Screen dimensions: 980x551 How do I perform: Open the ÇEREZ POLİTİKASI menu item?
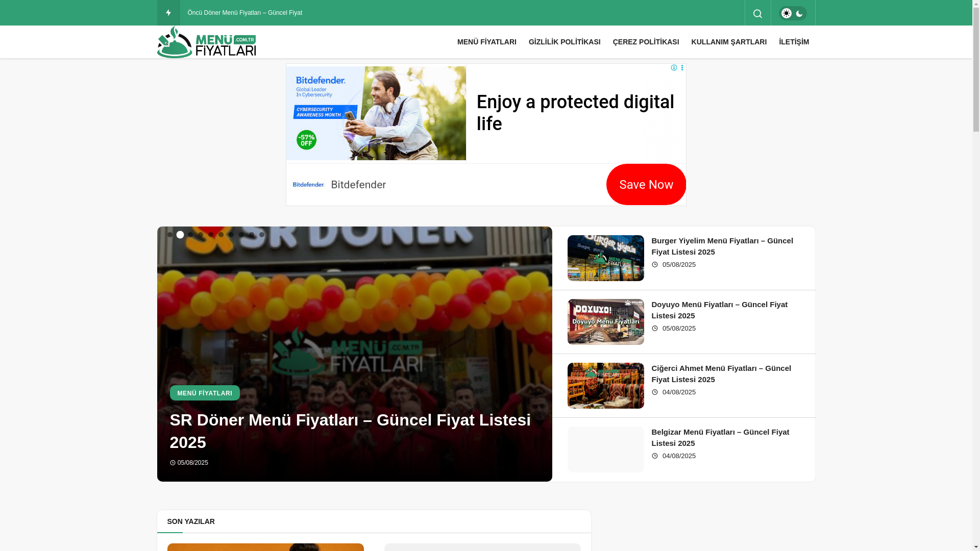pos(646,42)
